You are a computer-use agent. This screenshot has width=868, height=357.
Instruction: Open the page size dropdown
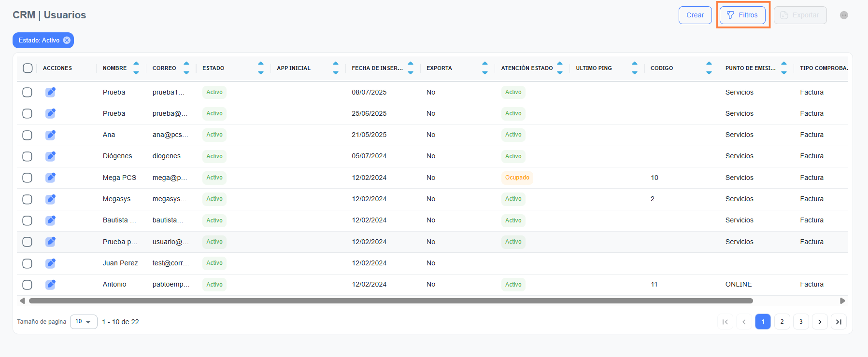(x=84, y=322)
